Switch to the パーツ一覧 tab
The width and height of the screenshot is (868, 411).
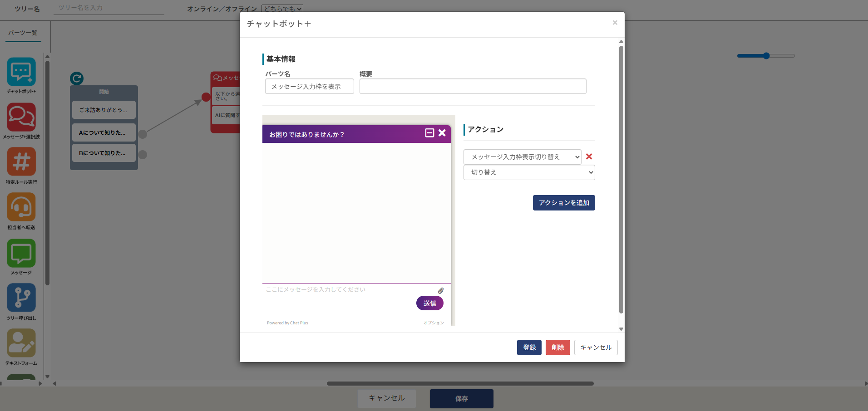pos(23,33)
